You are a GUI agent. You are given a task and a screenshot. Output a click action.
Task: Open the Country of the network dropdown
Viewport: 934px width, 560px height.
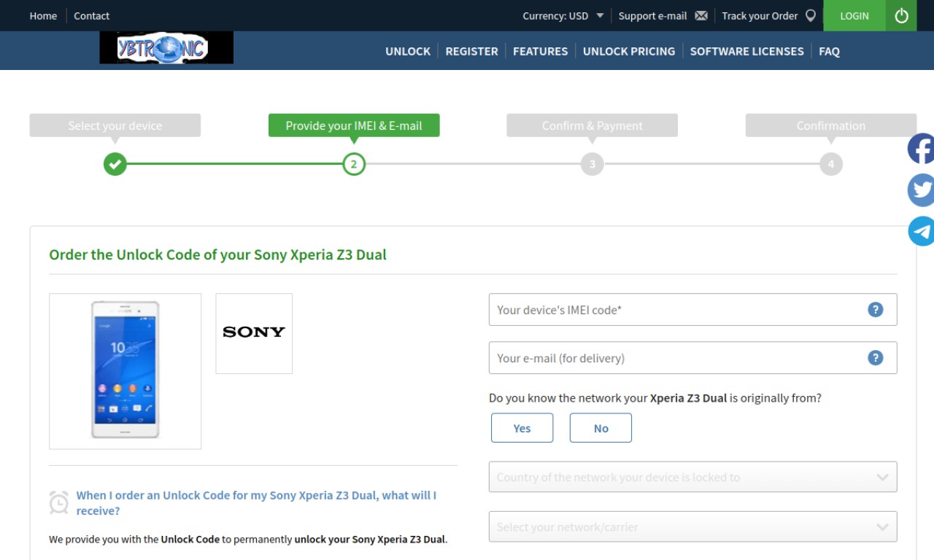click(x=692, y=477)
